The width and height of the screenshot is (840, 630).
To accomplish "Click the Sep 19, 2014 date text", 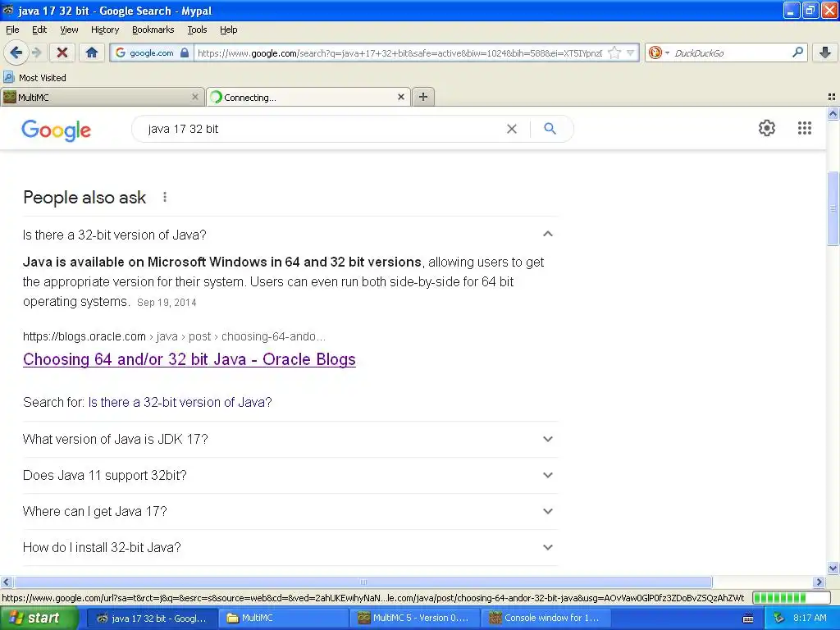I will (x=167, y=303).
